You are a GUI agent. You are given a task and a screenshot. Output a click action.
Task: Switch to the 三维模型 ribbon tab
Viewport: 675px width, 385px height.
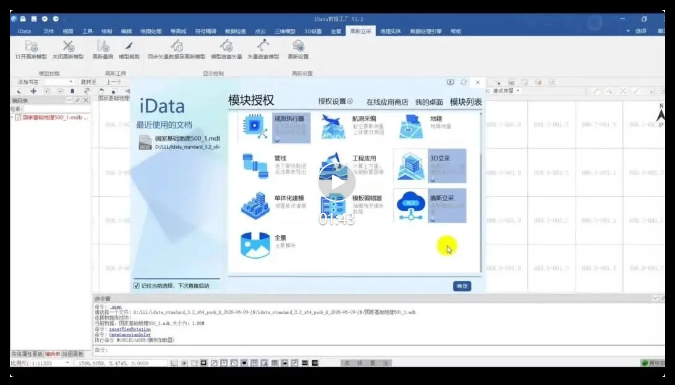[285, 31]
